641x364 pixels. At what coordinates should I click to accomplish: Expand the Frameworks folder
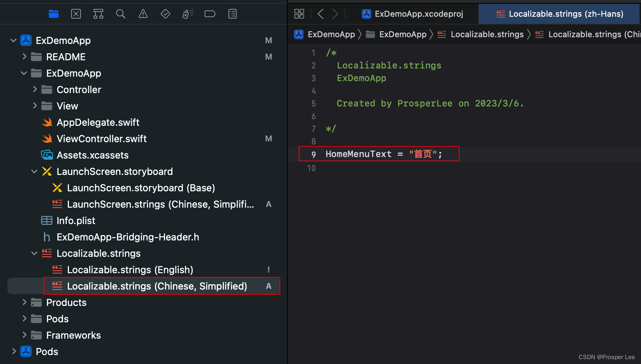[x=24, y=335]
